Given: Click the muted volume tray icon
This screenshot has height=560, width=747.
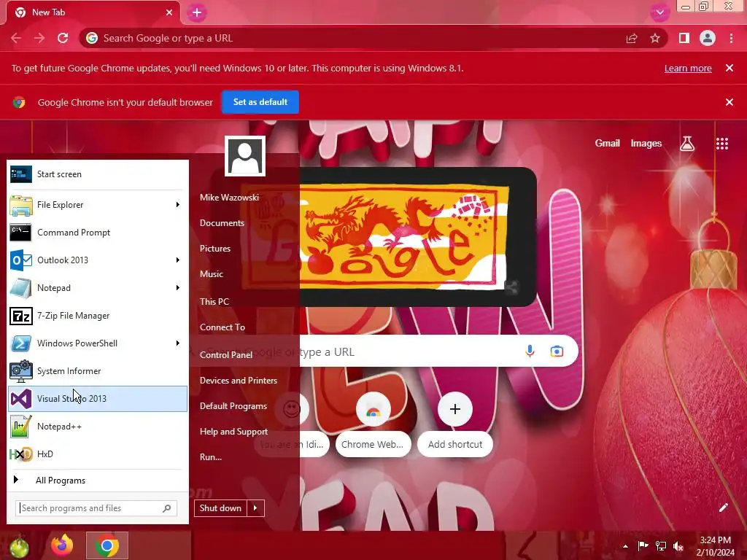Looking at the screenshot, I should tap(678, 546).
